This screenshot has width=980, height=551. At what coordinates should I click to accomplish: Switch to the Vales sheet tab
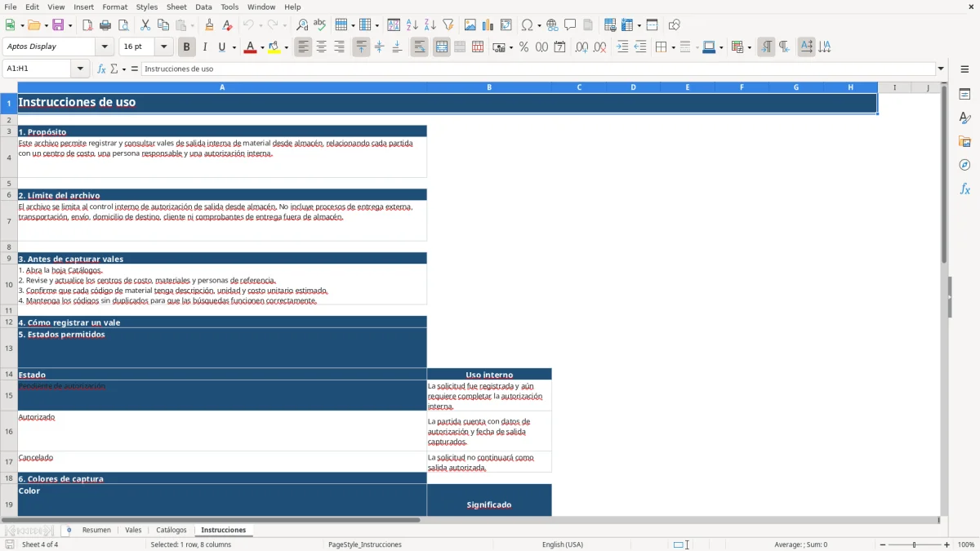click(133, 530)
